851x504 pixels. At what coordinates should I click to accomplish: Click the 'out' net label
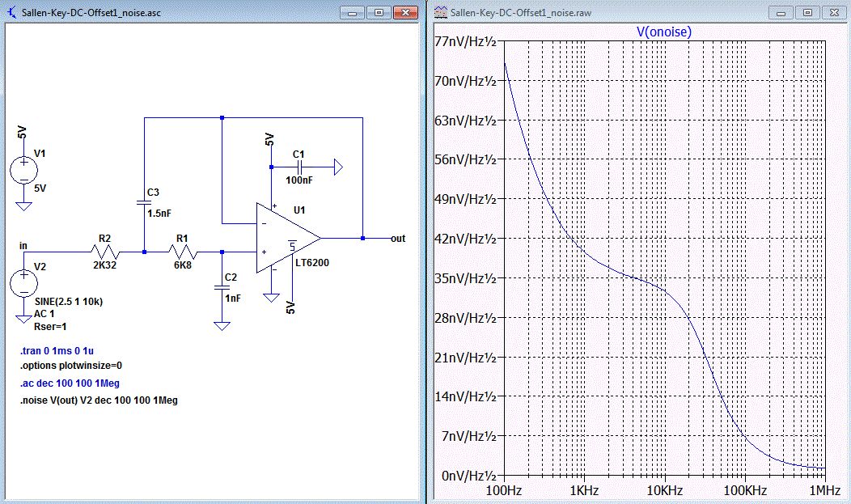pos(398,239)
